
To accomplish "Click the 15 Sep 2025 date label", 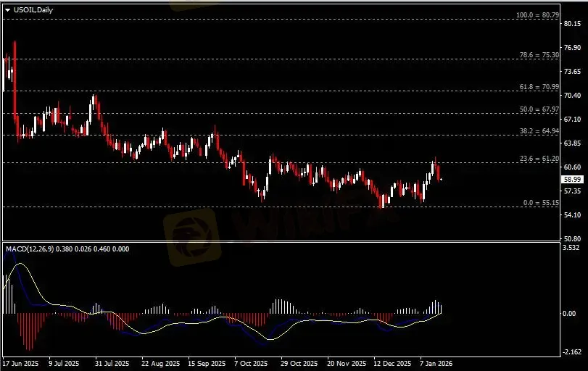I will [x=207, y=364].
